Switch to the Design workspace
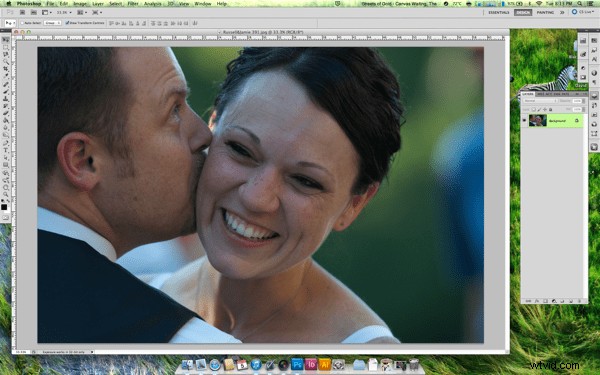 point(523,12)
